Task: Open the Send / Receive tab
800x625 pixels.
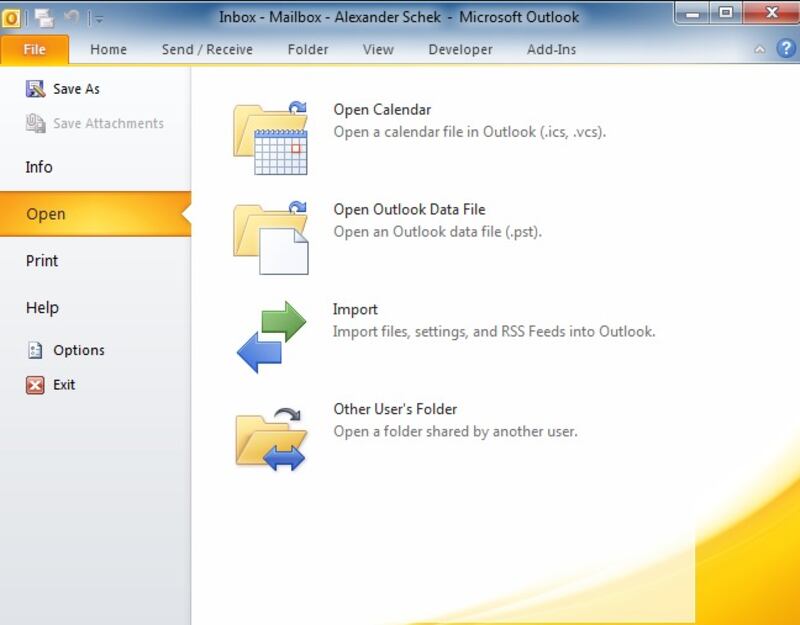Action: pyautogui.click(x=207, y=49)
